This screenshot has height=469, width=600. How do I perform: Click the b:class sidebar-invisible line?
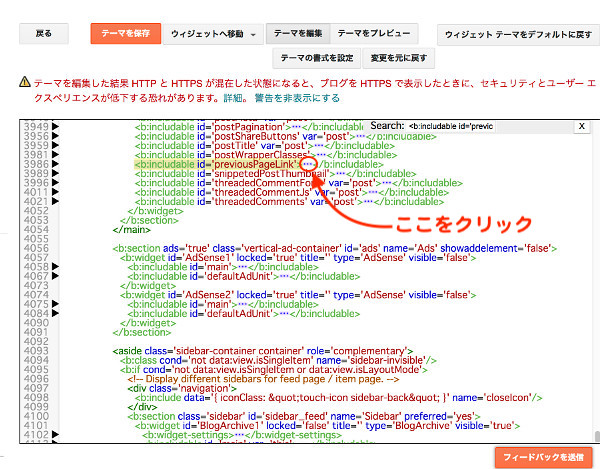278,360
